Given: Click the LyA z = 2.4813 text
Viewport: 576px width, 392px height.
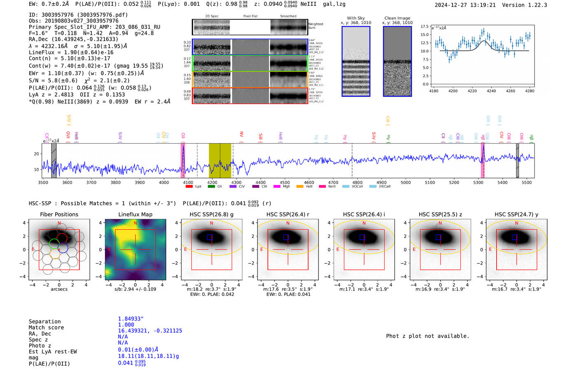Looking at the screenshot, I should click(51, 94).
